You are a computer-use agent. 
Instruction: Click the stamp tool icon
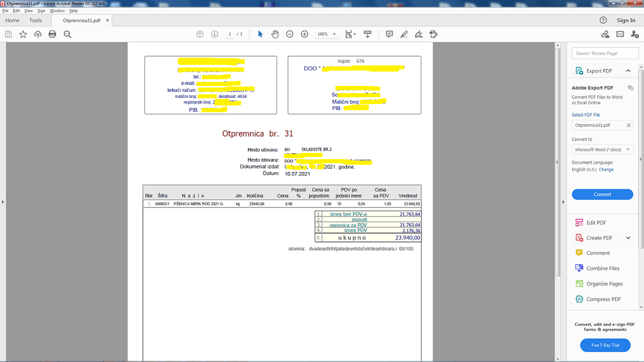coord(434,34)
